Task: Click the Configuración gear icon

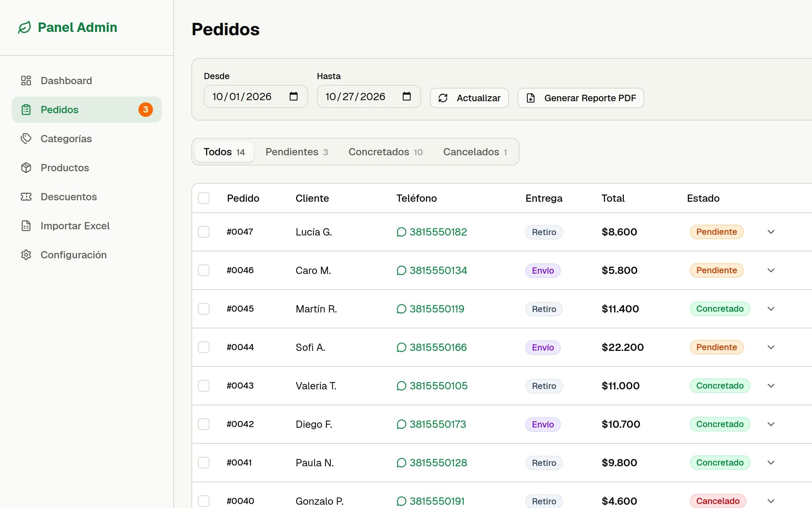Action: point(26,255)
